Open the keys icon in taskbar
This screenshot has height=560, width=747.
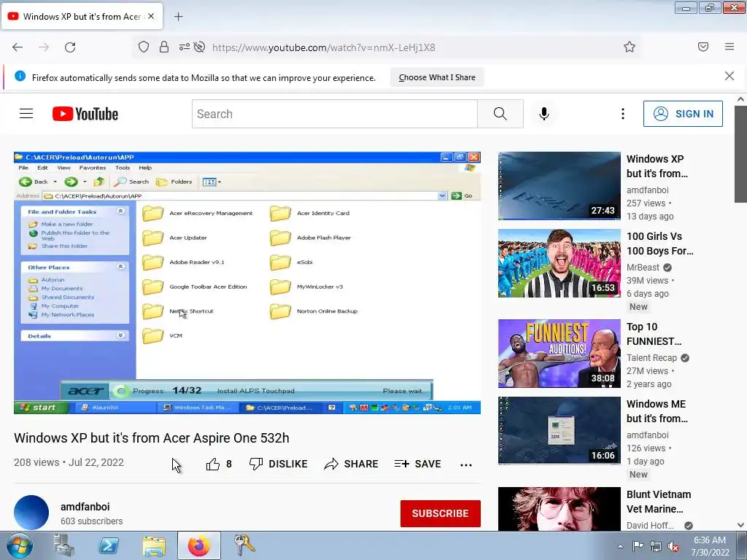click(244, 545)
